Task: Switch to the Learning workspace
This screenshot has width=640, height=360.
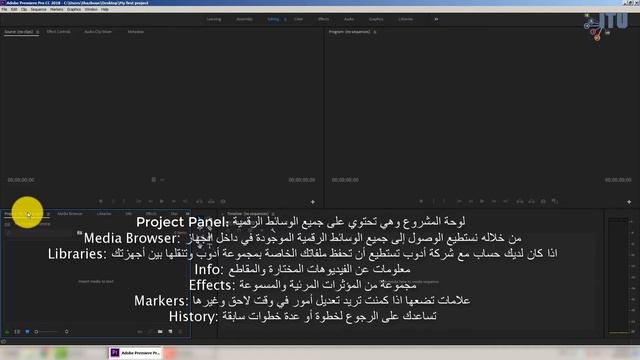Action: click(213, 19)
